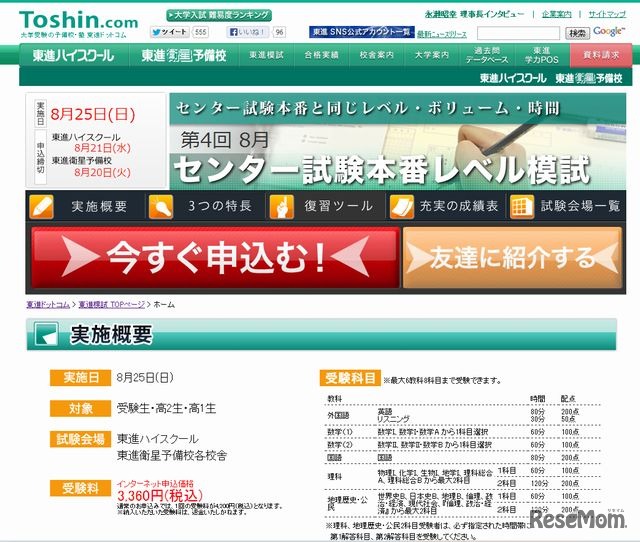Click the 8月20日(火) deadline text

(x=102, y=172)
